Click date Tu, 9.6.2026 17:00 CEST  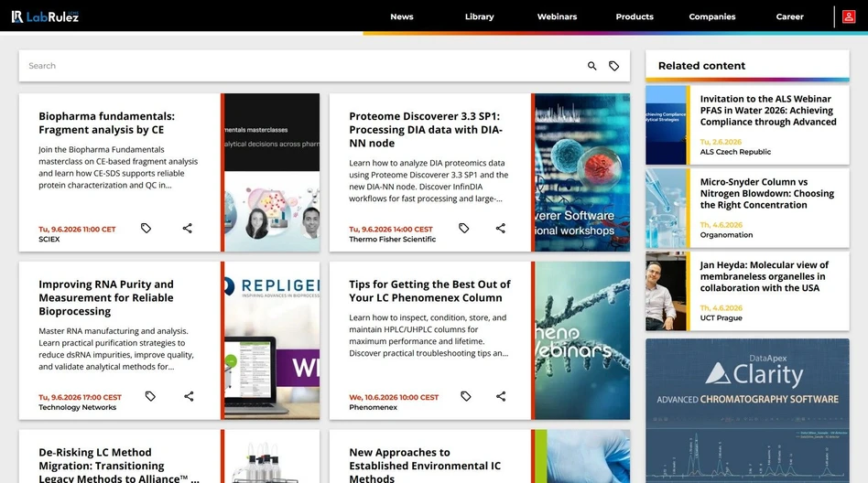(80, 397)
